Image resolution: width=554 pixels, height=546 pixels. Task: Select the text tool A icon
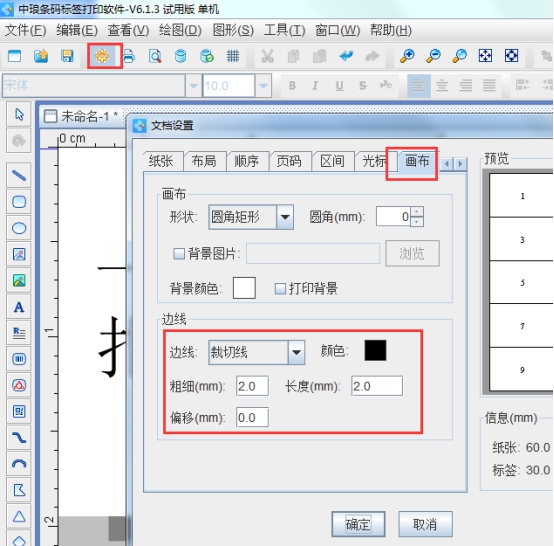tap(19, 307)
